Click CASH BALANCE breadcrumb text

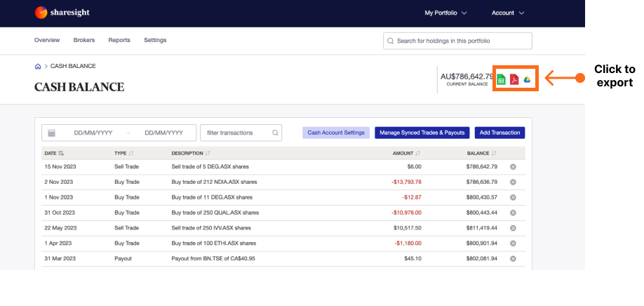[73, 66]
